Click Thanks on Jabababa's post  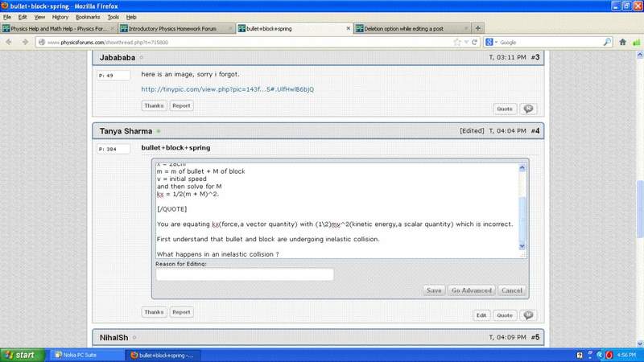pos(154,105)
